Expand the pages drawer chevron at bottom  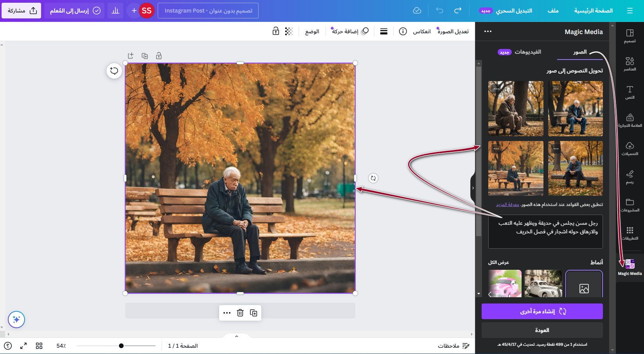pyautogui.click(x=236, y=336)
